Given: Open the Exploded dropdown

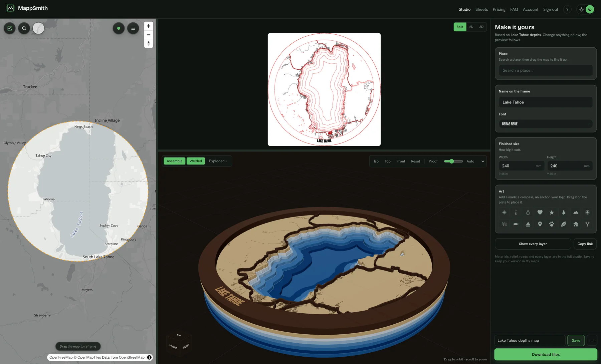Looking at the screenshot, I should coord(218,161).
